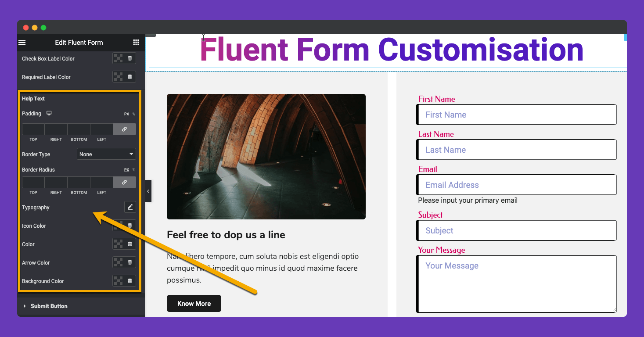Collapse the Elementor side panel
Viewport: 644px width, 337px height.
click(x=148, y=191)
